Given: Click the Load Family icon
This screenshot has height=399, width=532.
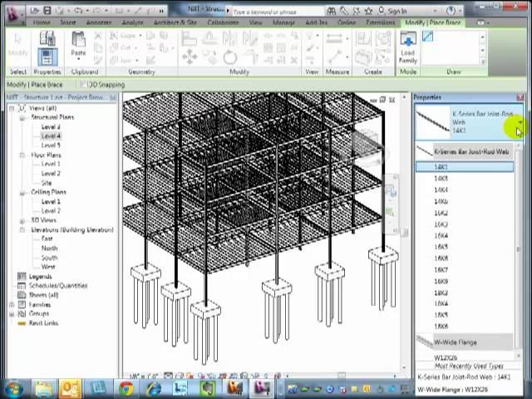Looking at the screenshot, I should tap(407, 47).
